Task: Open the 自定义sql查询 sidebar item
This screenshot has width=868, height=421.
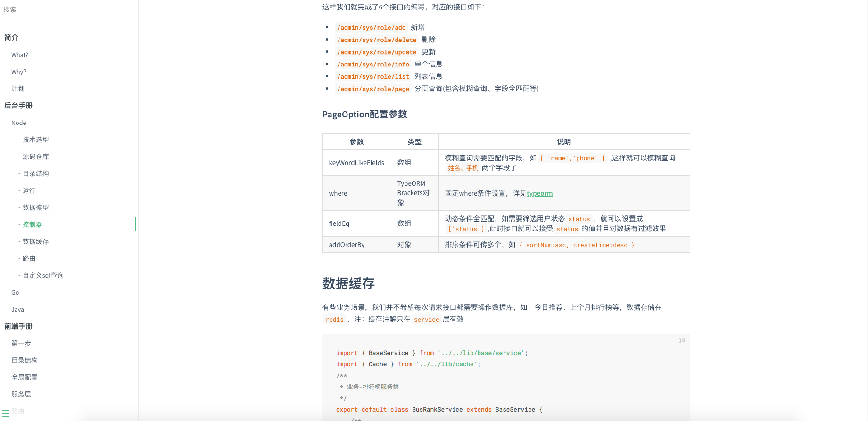Action: coord(41,275)
